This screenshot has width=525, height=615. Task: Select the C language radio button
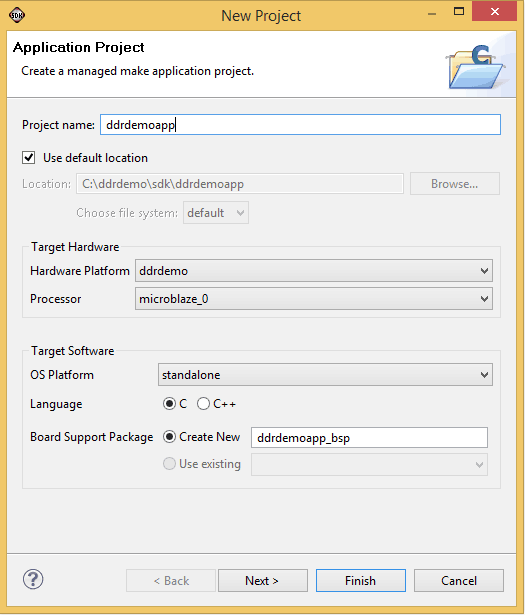click(169, 404)
